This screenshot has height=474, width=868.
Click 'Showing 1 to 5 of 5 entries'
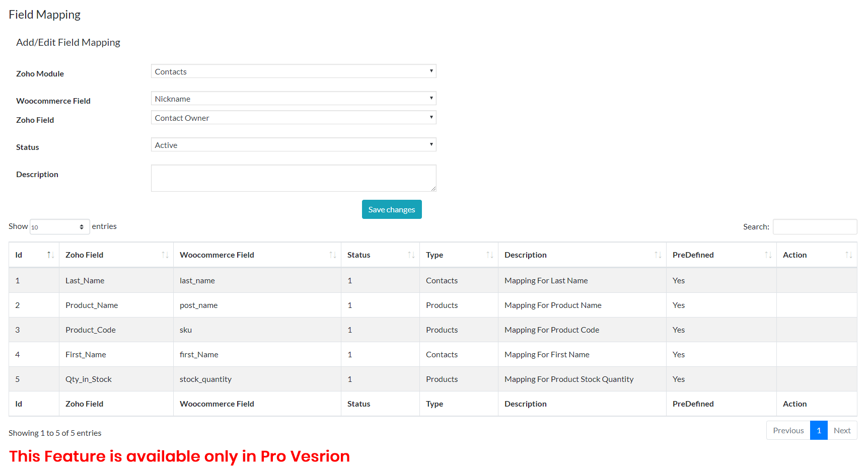tap(55, 433)
